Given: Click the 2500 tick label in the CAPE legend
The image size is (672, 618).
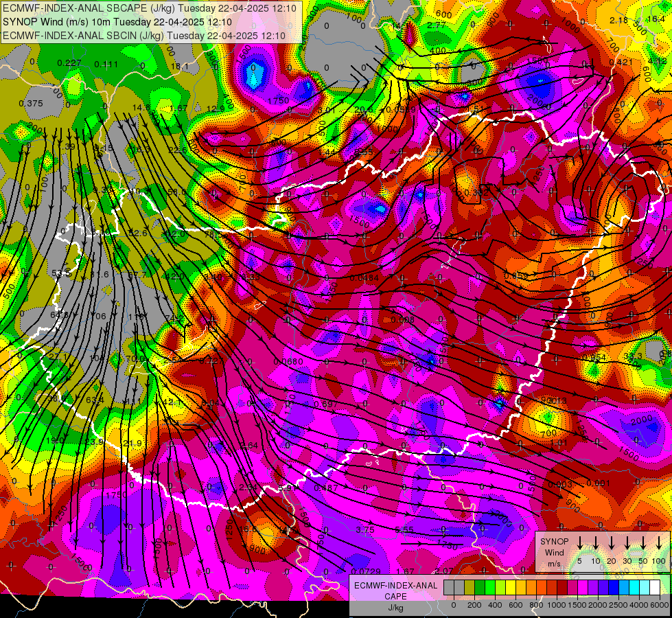Looking at the screenshot, I should [619, 605].
